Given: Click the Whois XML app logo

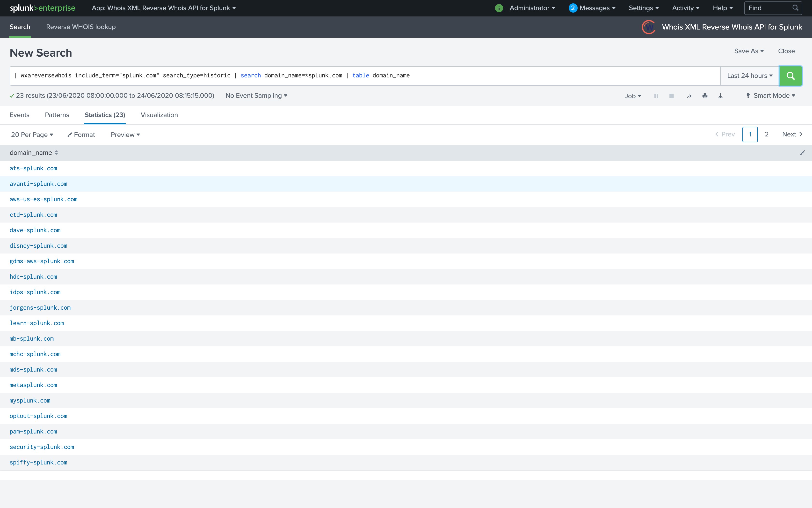Looking at the screenshot, I should [x=649, y=27].
